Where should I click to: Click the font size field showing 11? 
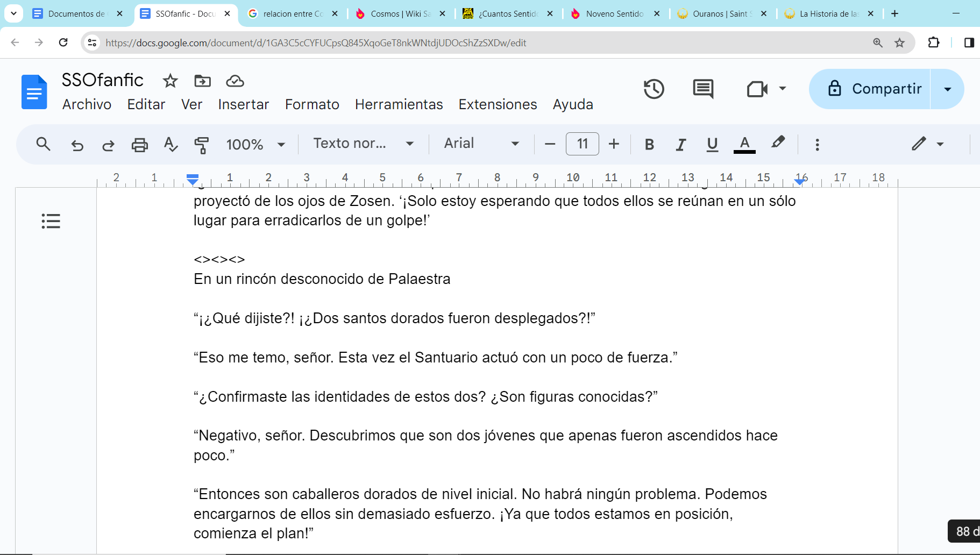tap(582, 144)
